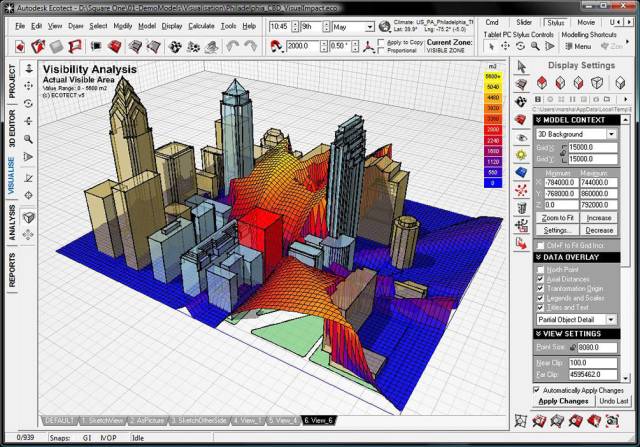Open the Calculate menu
This screenshot has width=640, height=447.
click(201, 26)
